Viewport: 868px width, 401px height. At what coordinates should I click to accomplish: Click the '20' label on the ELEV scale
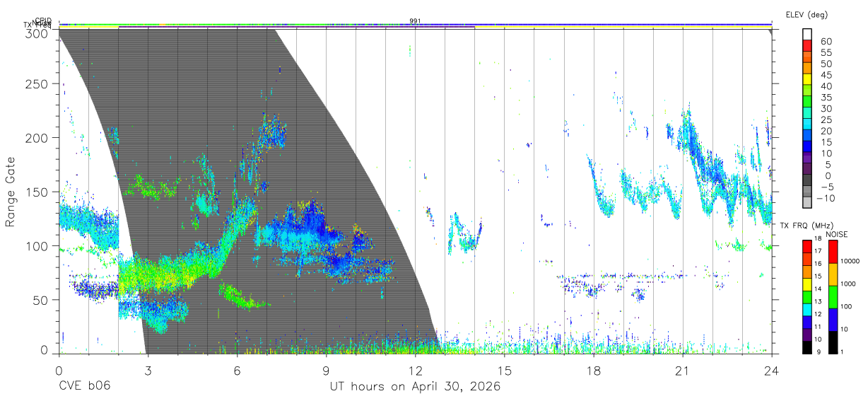click(825, 132)
